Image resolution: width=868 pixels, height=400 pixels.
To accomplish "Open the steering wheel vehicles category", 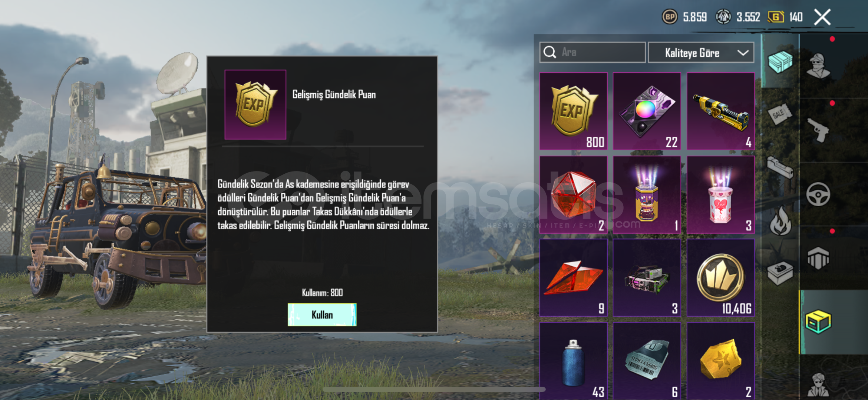I will coord(818,194).
